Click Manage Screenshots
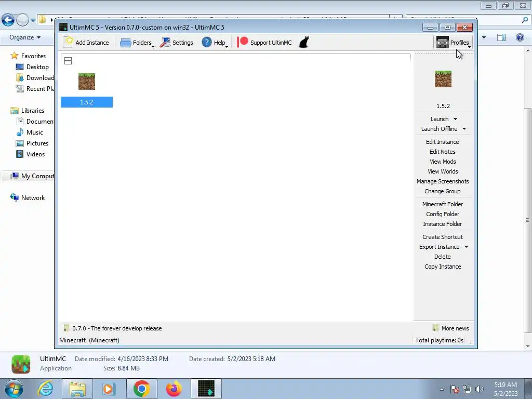This screenshot has height=399, width=532. 443,181
